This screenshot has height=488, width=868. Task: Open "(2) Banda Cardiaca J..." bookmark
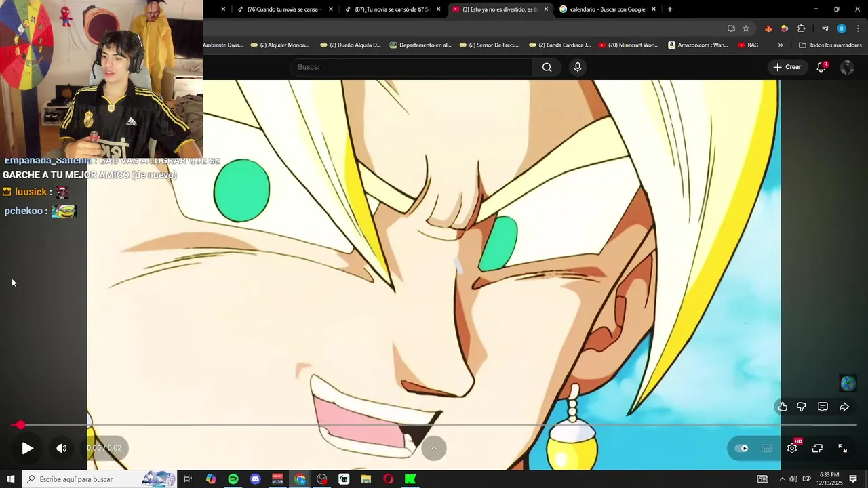[x=559, y=45]
